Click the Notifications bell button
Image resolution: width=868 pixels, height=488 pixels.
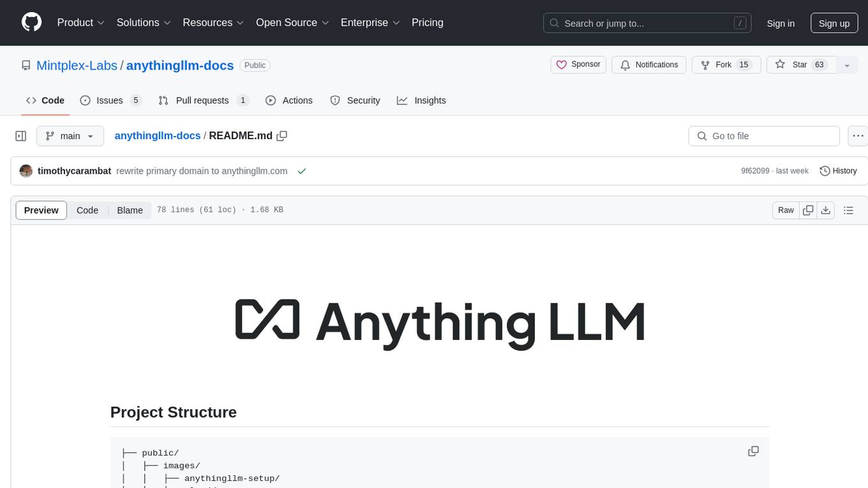(649, 65)
